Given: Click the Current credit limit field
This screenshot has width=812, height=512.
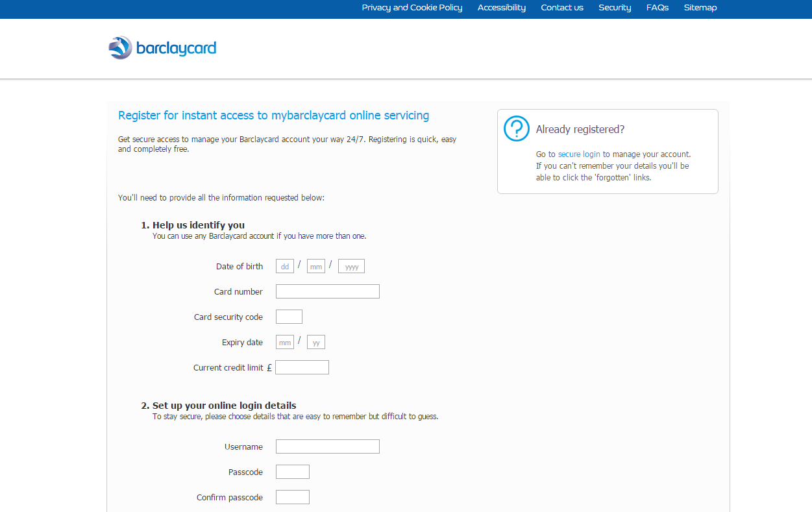Looking at the screenshot, I should (302, 367).
